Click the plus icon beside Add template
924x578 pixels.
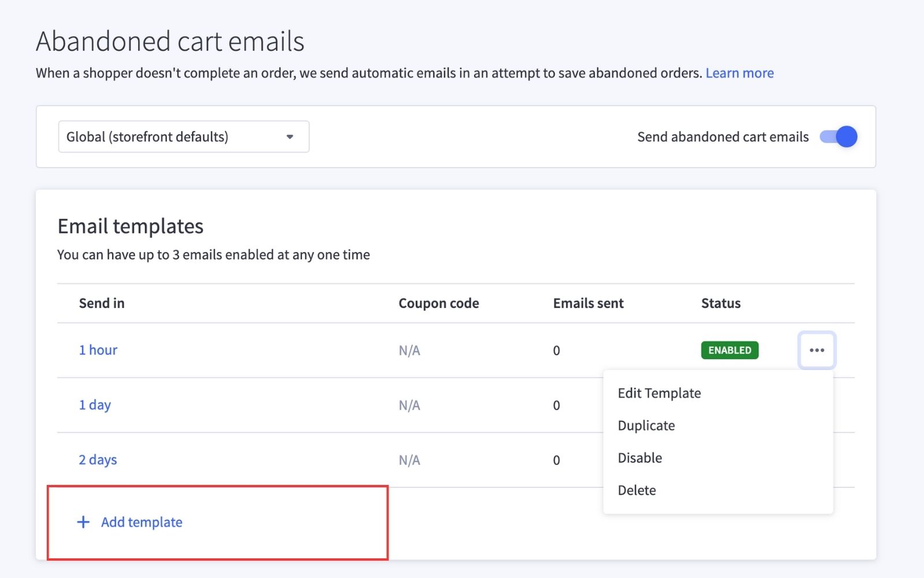point(83,522)
